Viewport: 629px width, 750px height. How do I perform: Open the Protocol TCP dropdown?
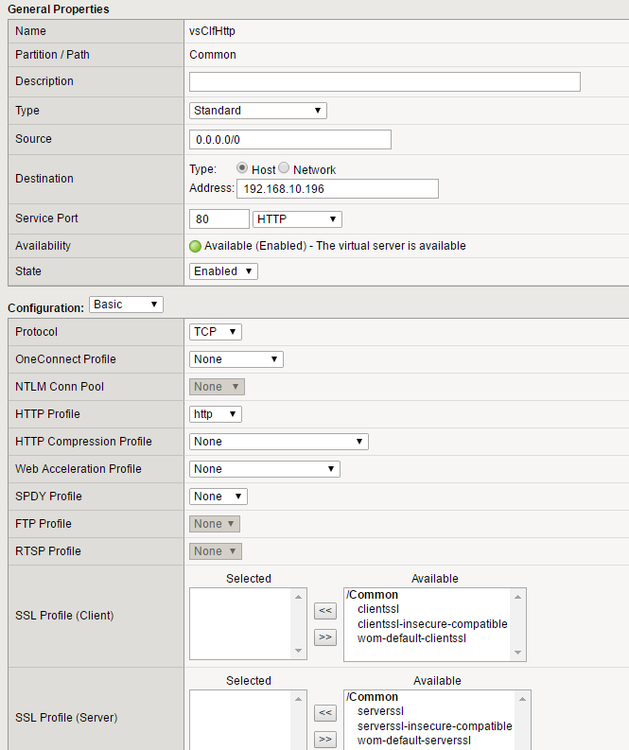215,332
